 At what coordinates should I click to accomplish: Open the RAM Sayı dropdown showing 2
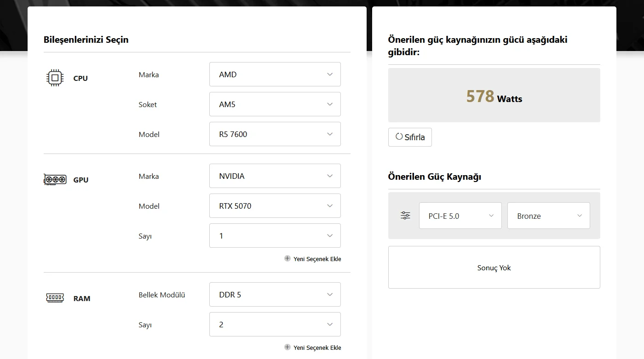click(275, 325)
